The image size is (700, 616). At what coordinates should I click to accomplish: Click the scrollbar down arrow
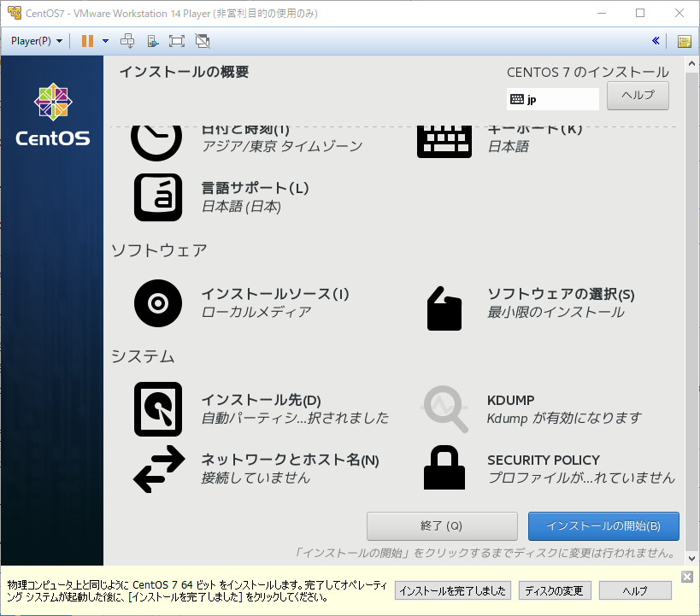click(x=691, y=558)
